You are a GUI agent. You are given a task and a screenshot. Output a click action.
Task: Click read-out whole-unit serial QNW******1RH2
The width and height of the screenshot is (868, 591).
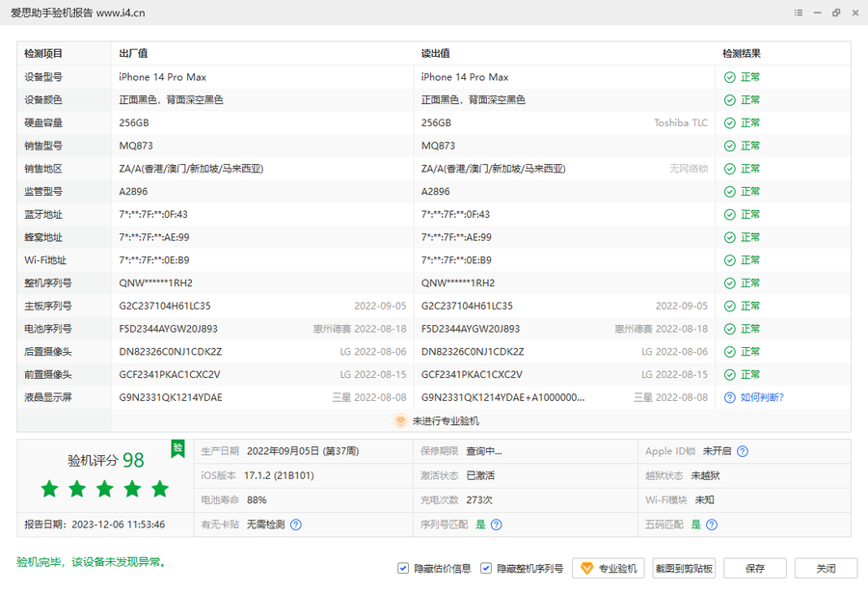click(458, 283)
